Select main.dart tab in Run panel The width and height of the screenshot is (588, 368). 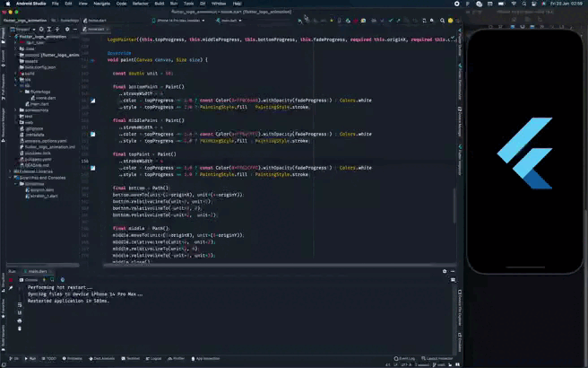tap(37, 271)
